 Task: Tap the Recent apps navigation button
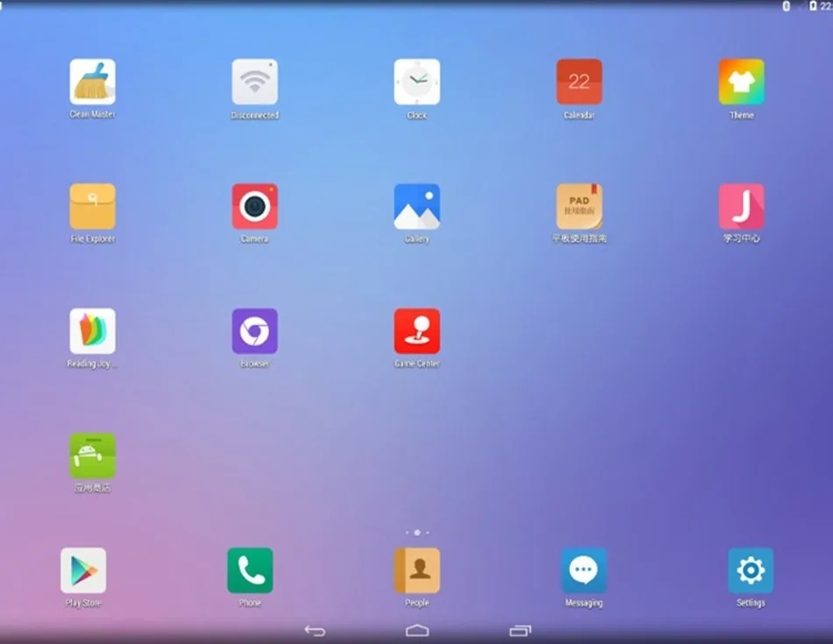click(x=520, y=631)
